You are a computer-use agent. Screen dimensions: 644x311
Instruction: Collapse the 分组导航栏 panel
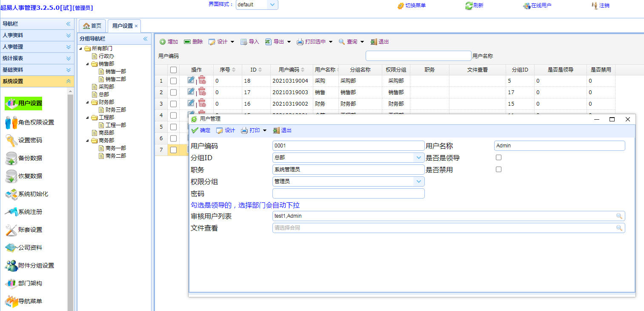(x=145, y=38)
